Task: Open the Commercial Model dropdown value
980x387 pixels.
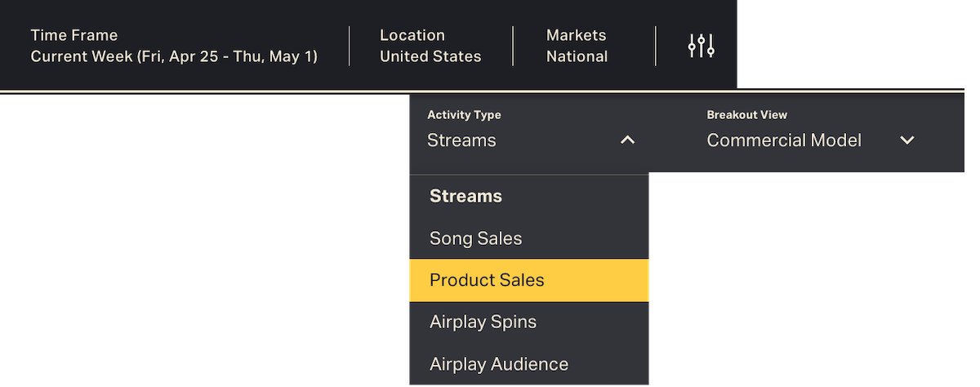Action: click(x=784, y=140)
